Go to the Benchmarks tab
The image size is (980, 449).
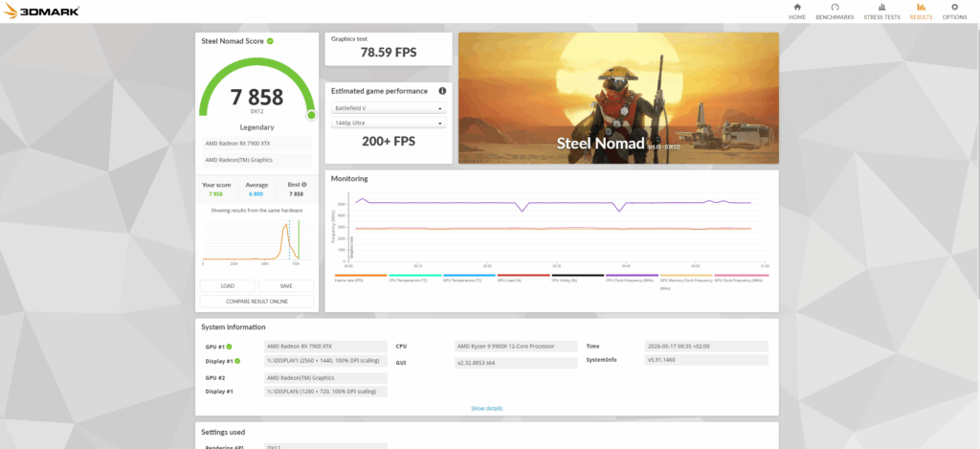click(x=835, y=11)
